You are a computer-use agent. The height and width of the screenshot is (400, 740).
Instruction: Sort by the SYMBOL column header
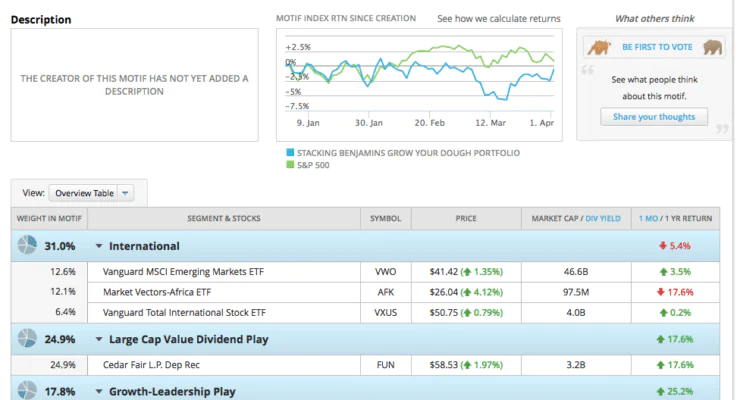(386, 218)
